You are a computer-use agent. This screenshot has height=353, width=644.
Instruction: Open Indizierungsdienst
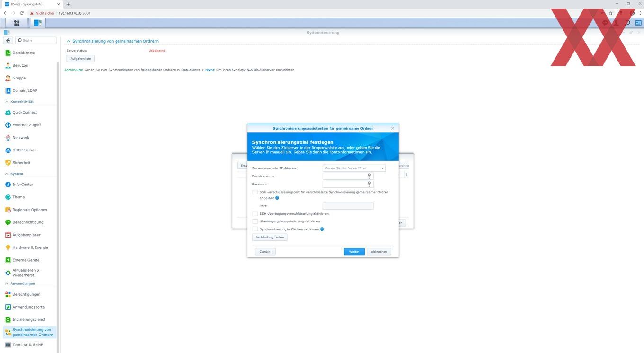[29, 319]
